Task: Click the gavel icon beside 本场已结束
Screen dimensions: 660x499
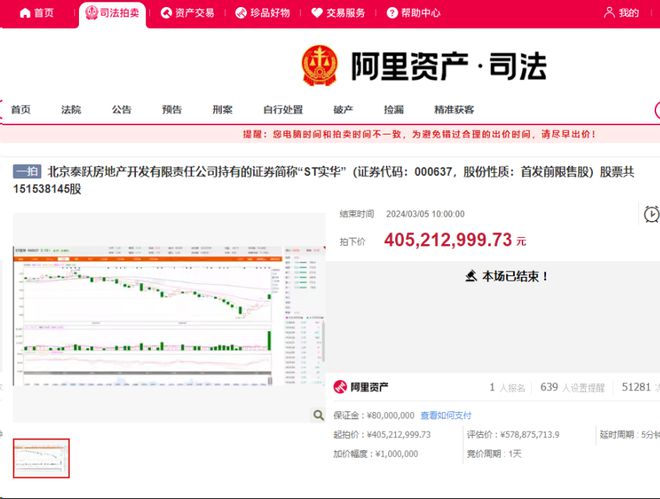Action: (x=471, y=276)
